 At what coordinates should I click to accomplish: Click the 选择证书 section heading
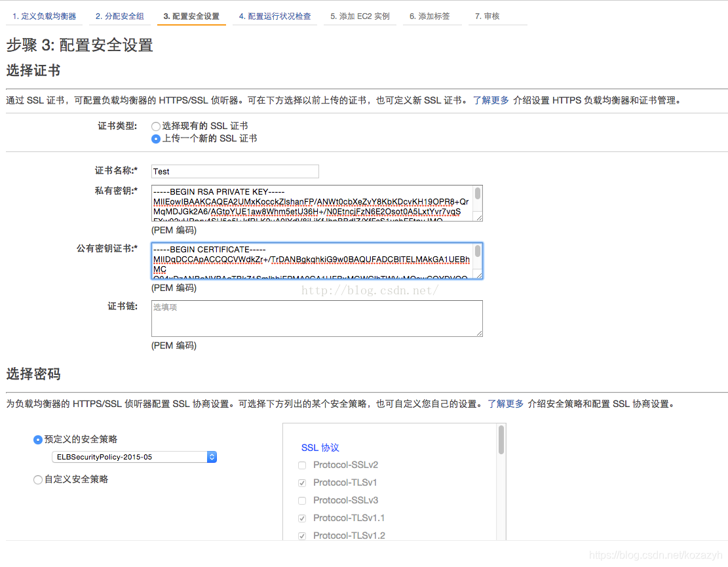point(33,71)
